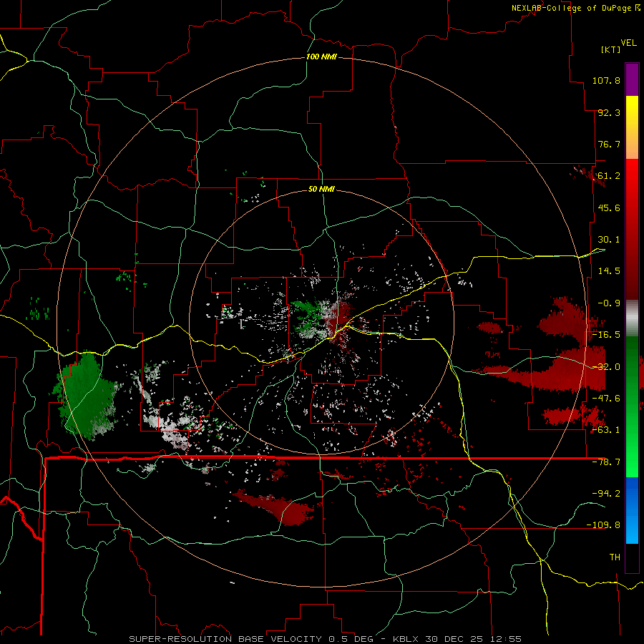Click the -0.9 velocity scale value
The image size is (644, 644).
pos(609,303)
